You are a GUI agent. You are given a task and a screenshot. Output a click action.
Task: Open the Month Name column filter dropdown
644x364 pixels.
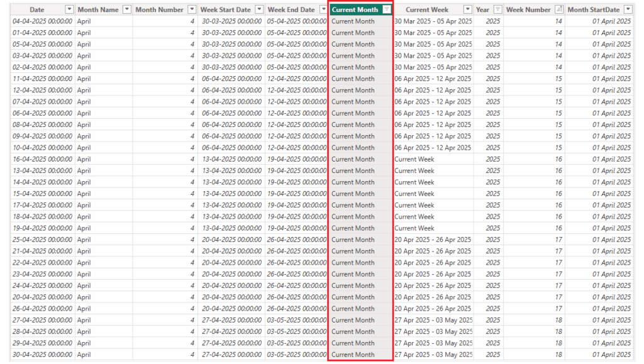[127, 9]
